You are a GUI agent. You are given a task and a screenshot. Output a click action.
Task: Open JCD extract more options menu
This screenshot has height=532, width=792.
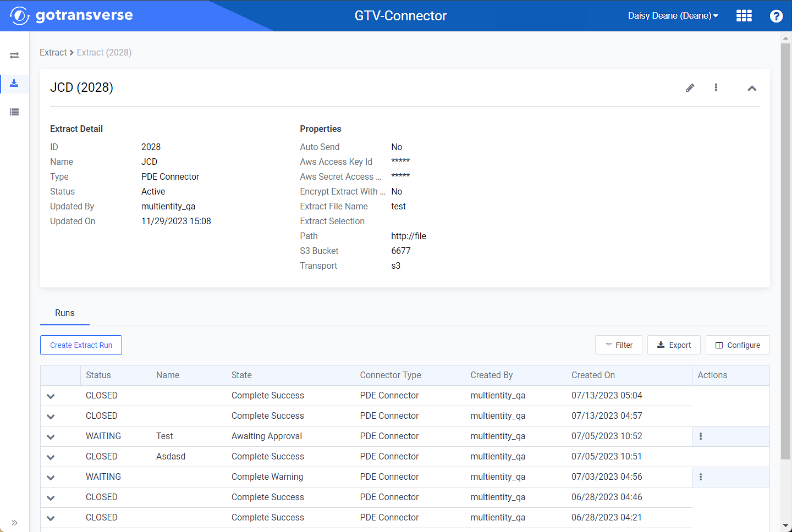[x=716, y=87]
